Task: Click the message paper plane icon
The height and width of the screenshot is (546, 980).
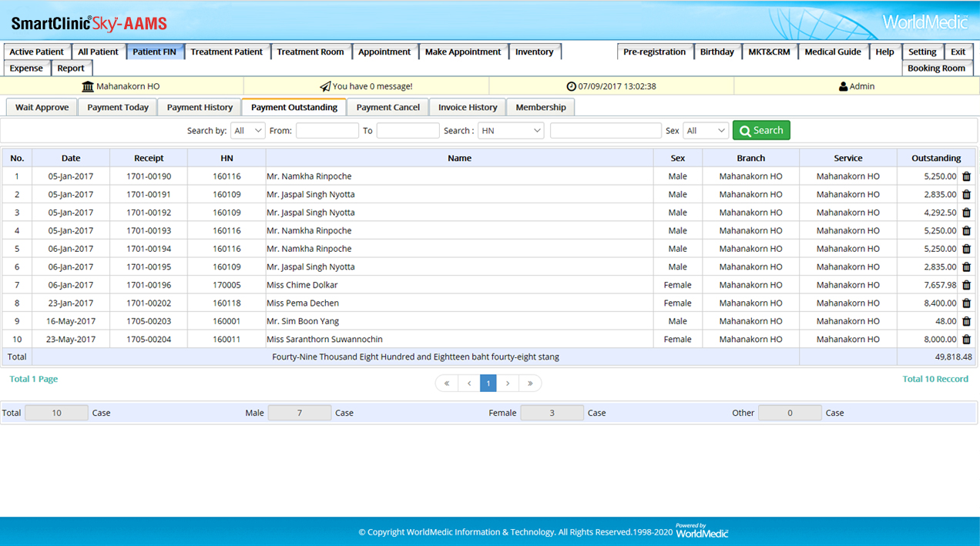Action: [x=325, y=86]
